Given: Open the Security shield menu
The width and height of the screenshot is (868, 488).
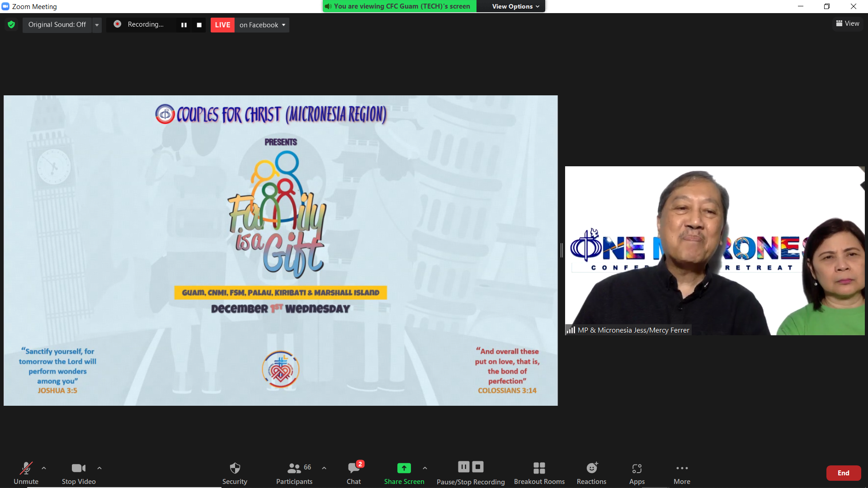Looking at the screenshot, I should (235, 473).
